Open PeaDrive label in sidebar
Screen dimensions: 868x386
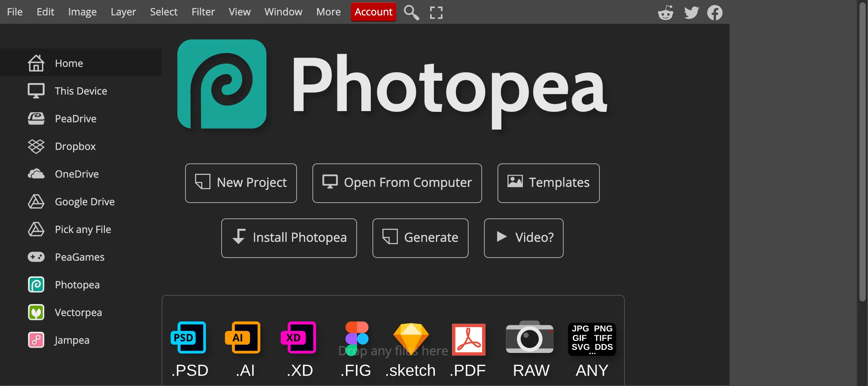pos(76,118)
